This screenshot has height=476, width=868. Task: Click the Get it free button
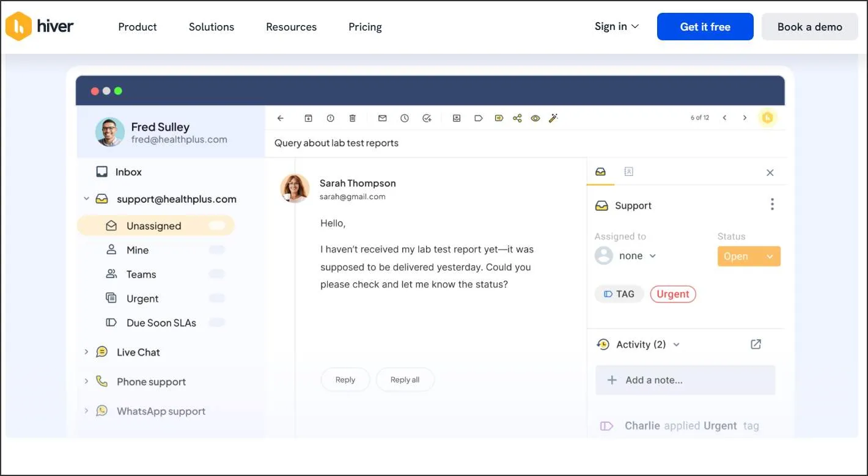[x=705, y=27]
